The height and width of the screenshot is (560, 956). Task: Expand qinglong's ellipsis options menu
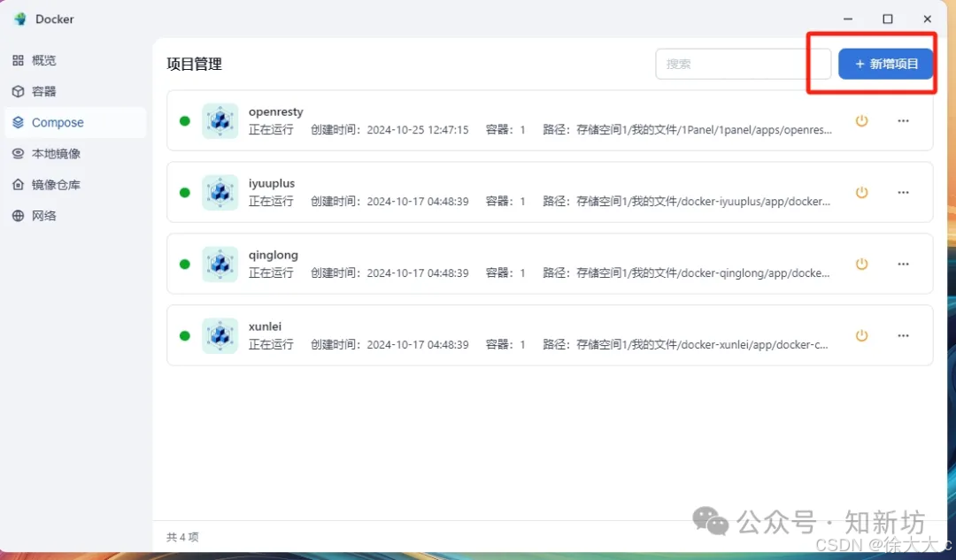click(x=903, y=264)
